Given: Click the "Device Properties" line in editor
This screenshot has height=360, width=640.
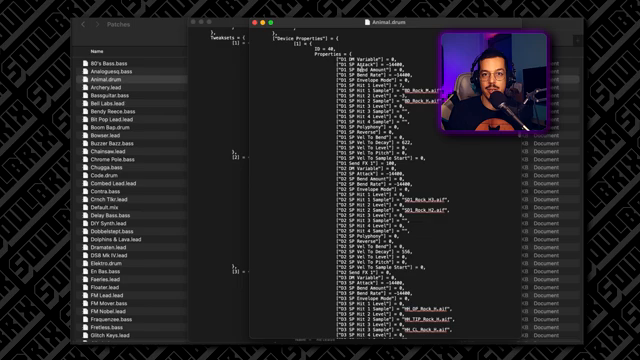Looking at the screenshot, I should point(306,38).
